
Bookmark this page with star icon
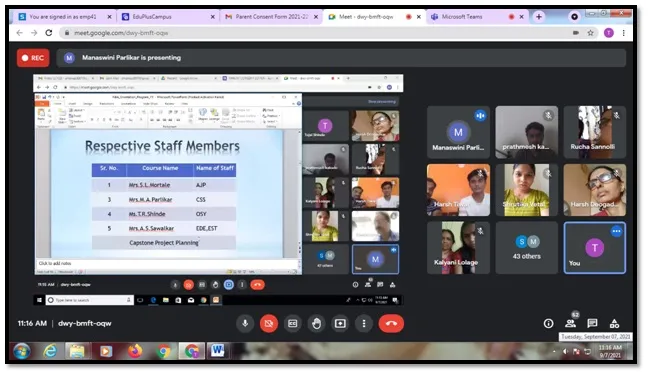(590, 33)
